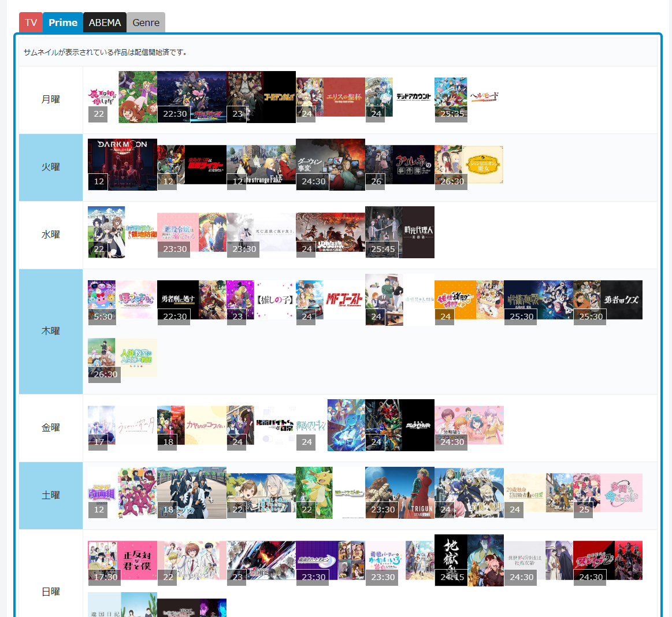Open Monday's ゴールデンカムイ thumbnail
The height and width of the screenshot is (617, 672).
coord(261,97)
